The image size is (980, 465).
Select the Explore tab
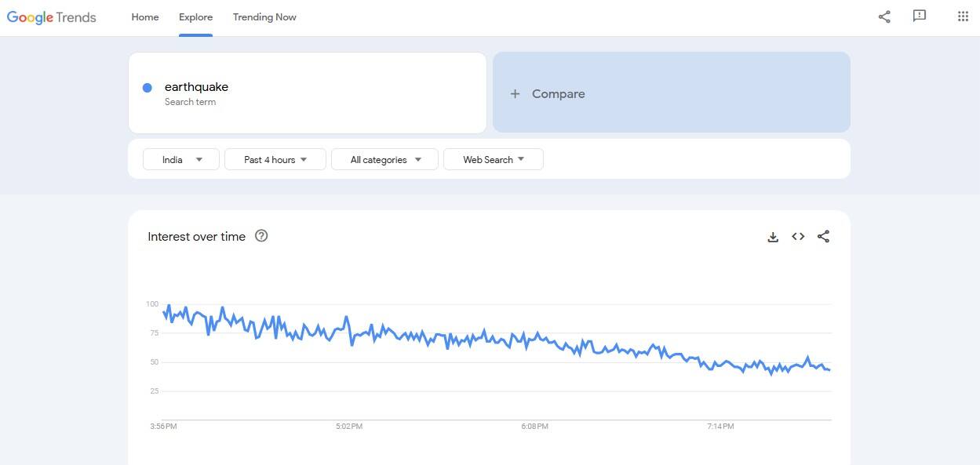coord(195,17)
